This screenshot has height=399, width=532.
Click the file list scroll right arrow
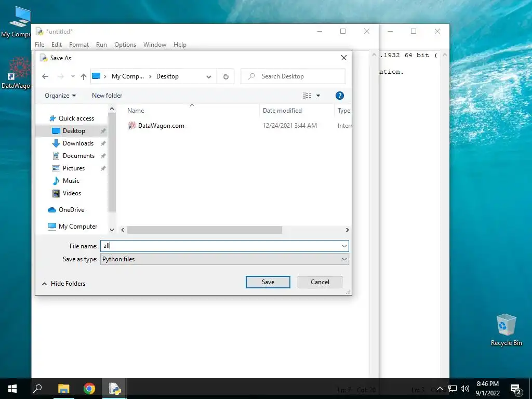(x=347, y=230)
